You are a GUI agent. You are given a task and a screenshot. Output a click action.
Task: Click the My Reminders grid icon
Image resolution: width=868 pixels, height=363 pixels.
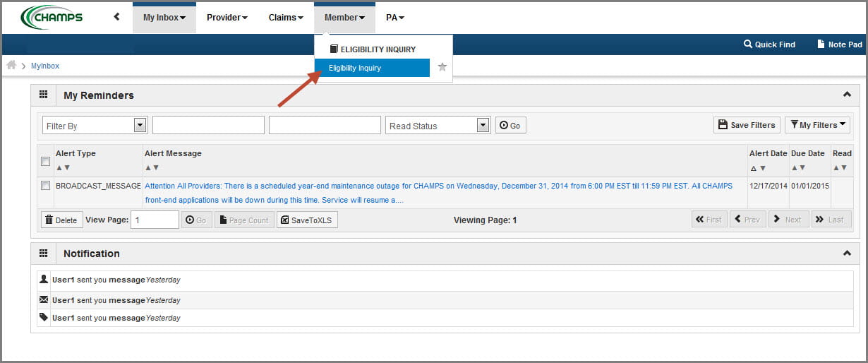click(x=43, y=95)
